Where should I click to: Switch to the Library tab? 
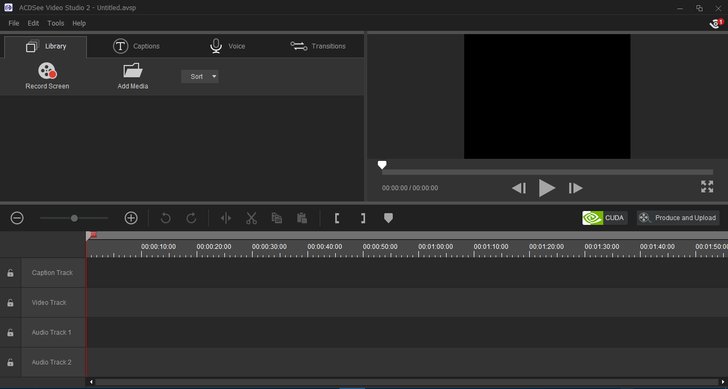pos(46,46)
